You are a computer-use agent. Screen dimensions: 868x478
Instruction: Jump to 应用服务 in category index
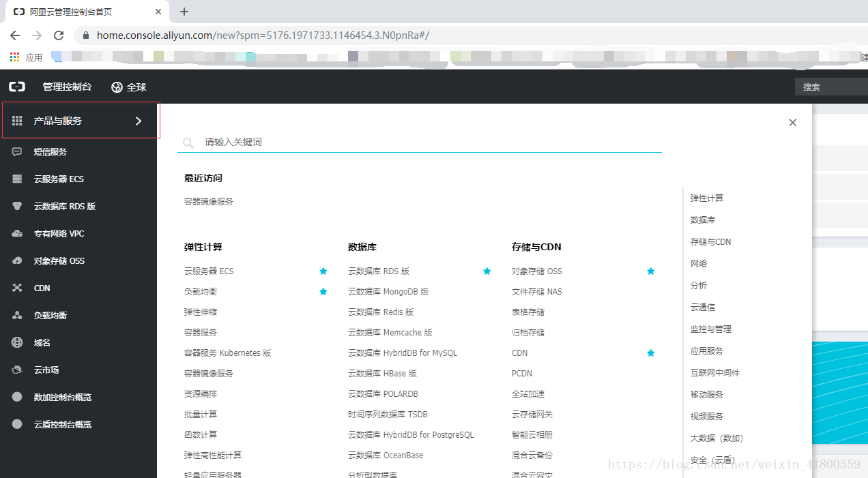707,351
